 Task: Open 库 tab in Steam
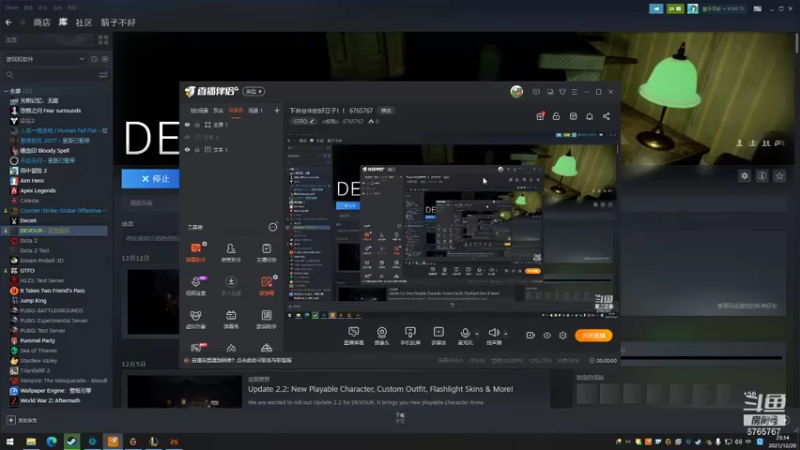coord(63,22)
